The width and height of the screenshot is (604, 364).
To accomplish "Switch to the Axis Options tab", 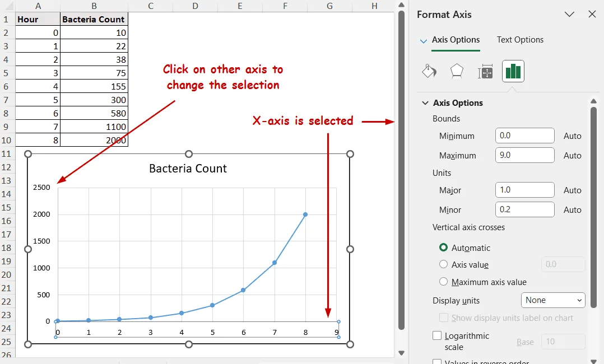I will click(x=456, y=40).
